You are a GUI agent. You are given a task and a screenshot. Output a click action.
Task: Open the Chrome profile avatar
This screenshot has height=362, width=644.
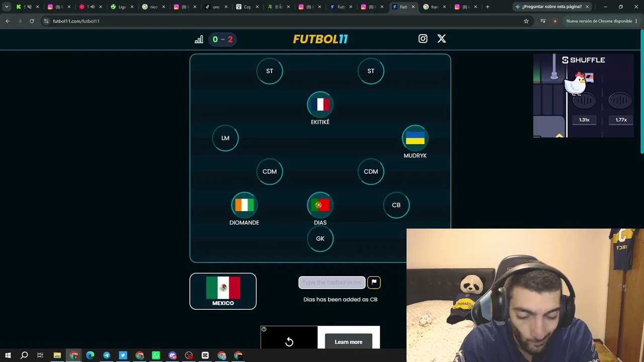[555, 21]
